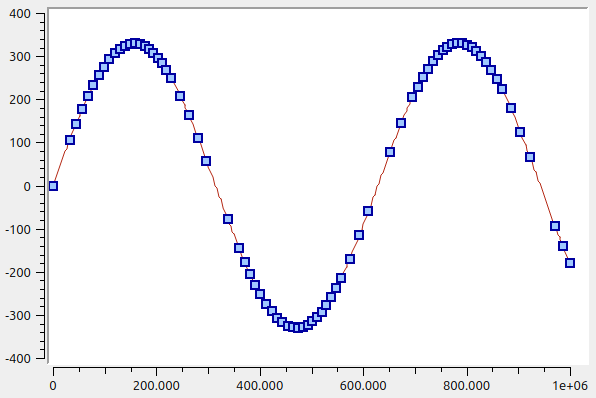
Task: Click the -400 label on the vertical axis
Action: point(17,359)
